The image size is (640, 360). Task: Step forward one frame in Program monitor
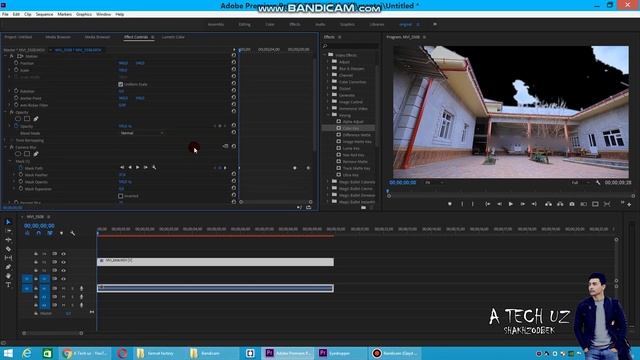click(522, 204)
